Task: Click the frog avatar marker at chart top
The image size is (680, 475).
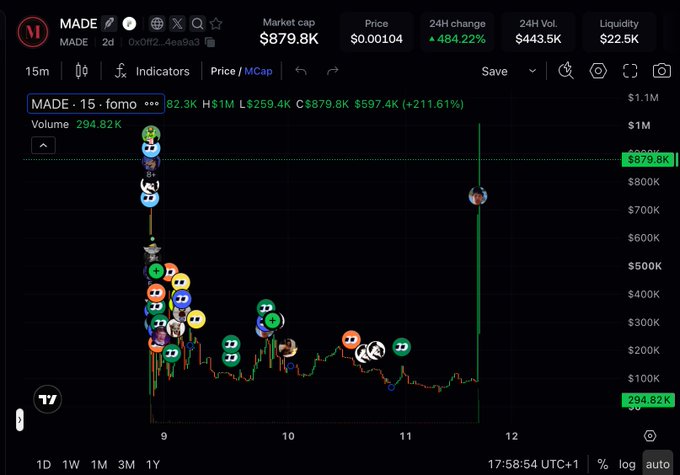Action: pyautogui.click(x=151, y=134)
